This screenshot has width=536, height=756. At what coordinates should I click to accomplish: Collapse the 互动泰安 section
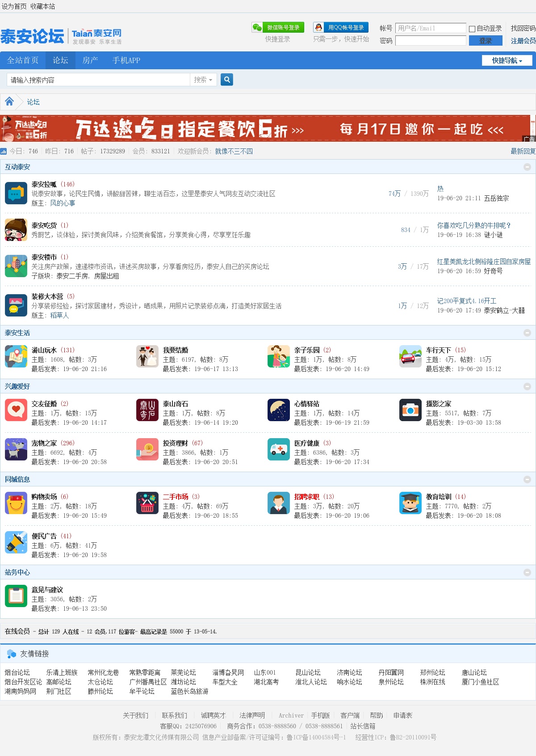pyautogui.click(x=527, y=167)
